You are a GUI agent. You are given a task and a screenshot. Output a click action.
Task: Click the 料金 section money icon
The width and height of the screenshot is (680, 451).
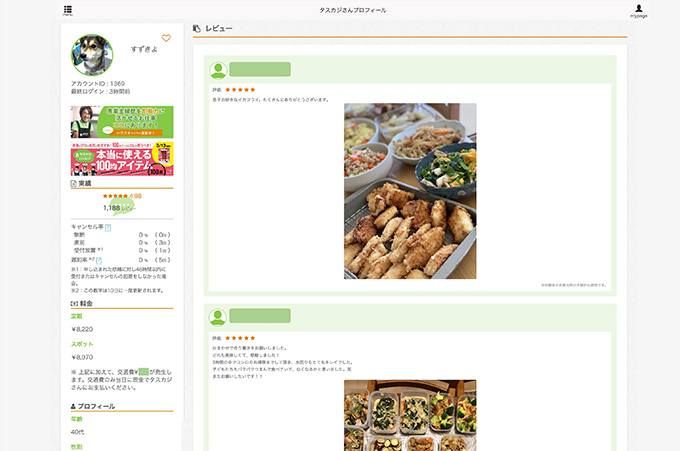pos(75,303)
